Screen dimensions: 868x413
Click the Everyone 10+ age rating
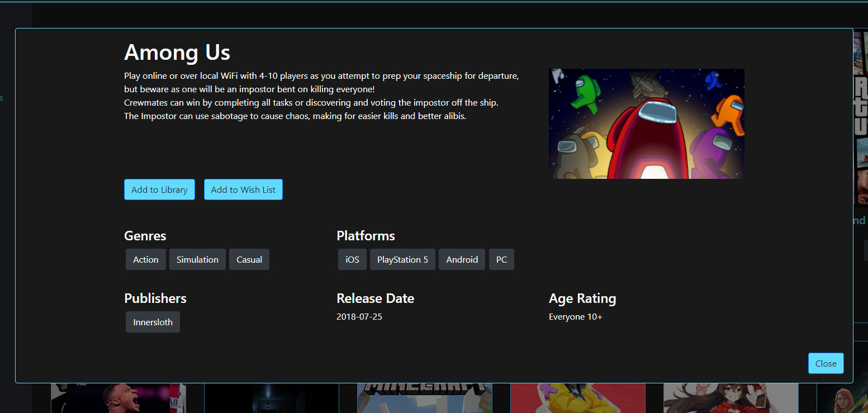point(576,317)
